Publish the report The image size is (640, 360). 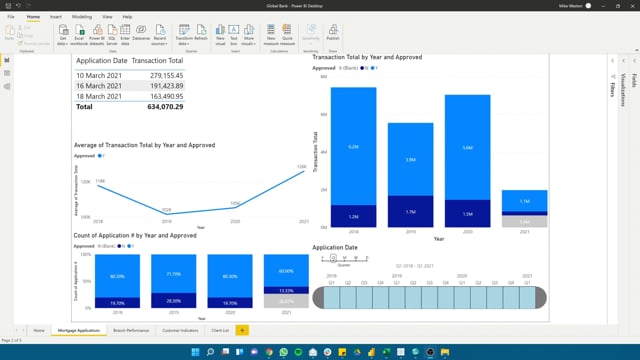pyautogui.click(x=333, y=32)
